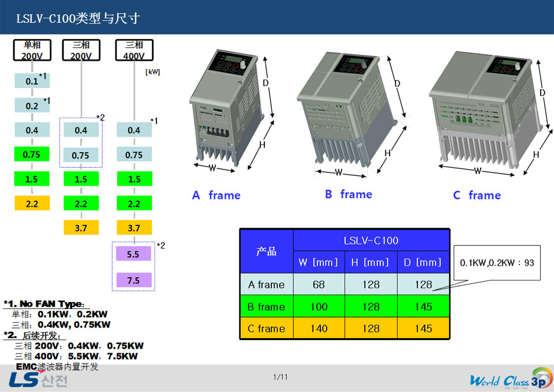Click the green 0.75 box under 单相 200V

pyautogui.click(x=32, y=154)
